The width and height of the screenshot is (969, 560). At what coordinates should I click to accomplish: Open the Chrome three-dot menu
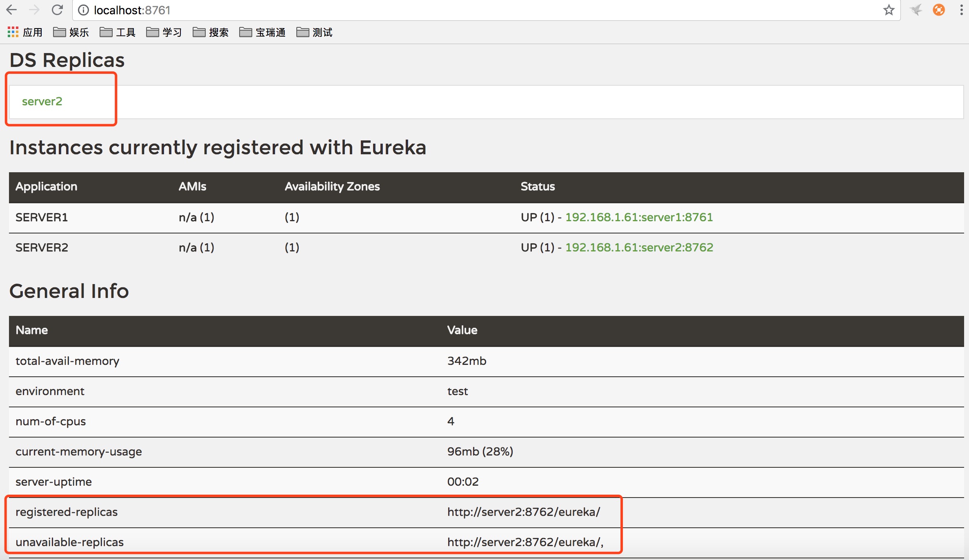click(x=961, y=10)
